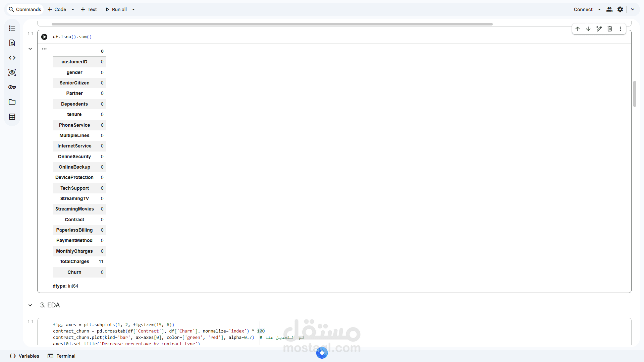Image resolution: width=644 pixels, height=362 pixels.
Task: Add a new Text cell
Action: [x=89, y=9]
